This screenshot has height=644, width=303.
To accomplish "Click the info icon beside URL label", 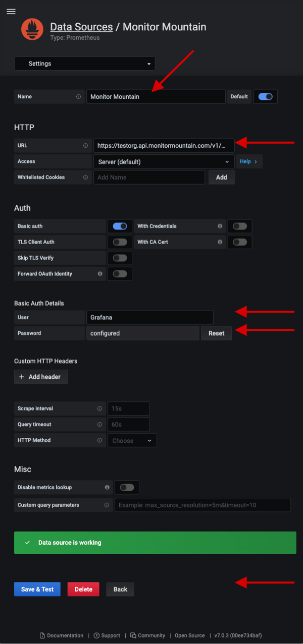I will 85,146.
